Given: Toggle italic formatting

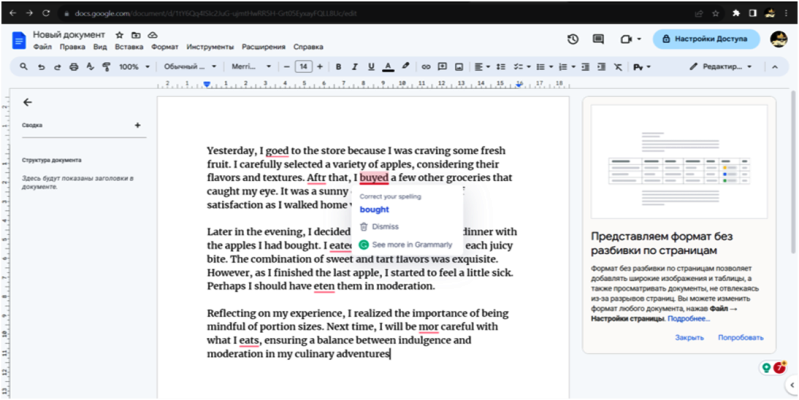Looking at the screenshot, I should 355,67.
